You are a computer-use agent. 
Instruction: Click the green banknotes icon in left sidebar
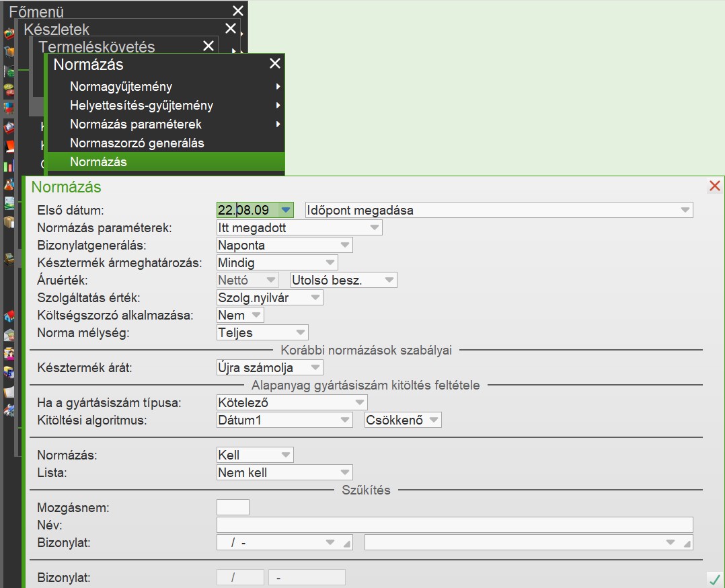(9, 71)
